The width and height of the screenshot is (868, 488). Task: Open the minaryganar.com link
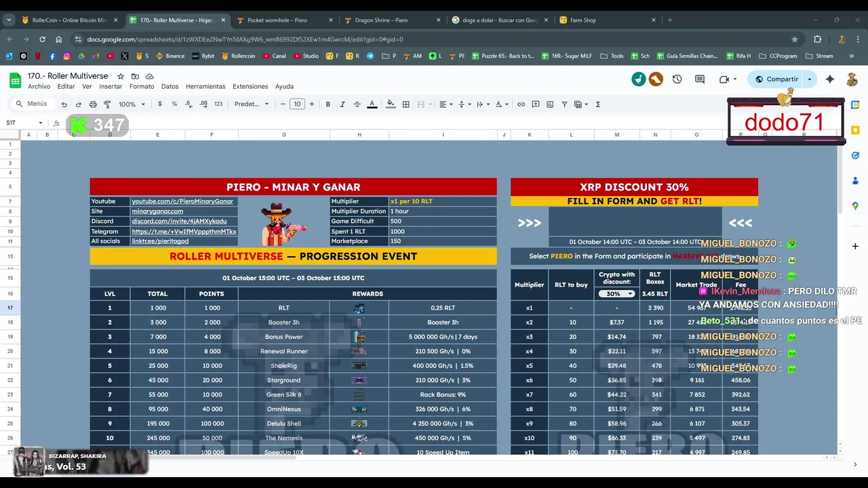click(157, 211)
